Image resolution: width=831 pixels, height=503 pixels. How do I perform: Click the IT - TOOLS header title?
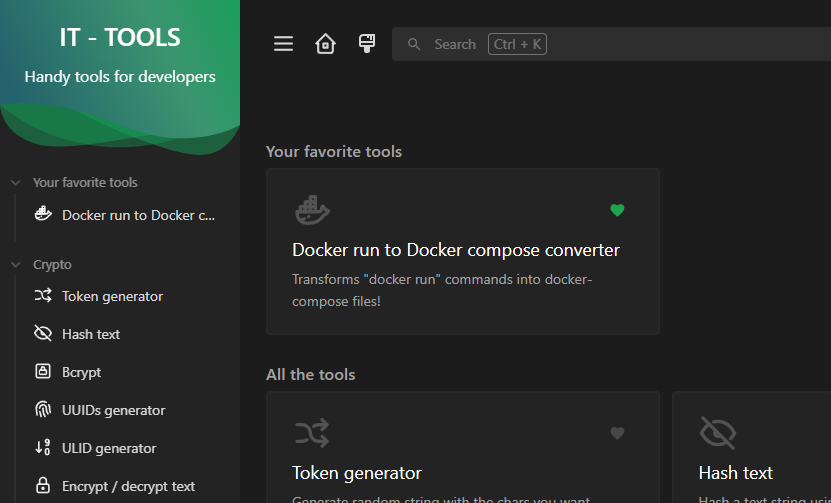(x=120, y=38)
